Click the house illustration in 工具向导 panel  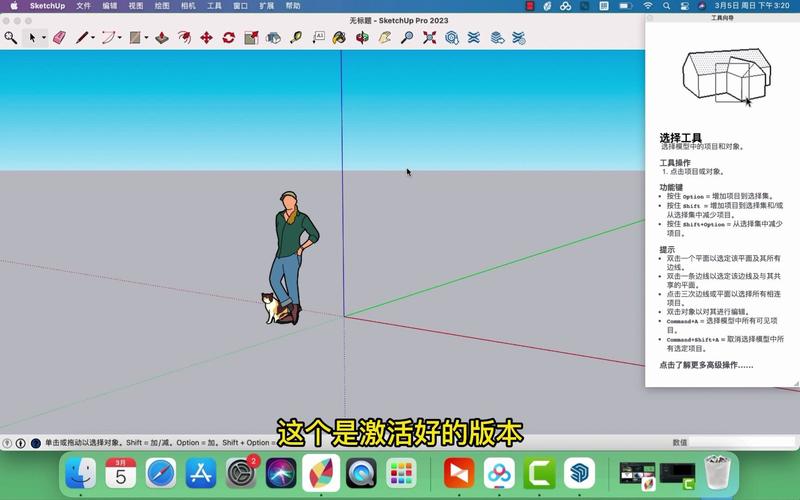(727, 76)
